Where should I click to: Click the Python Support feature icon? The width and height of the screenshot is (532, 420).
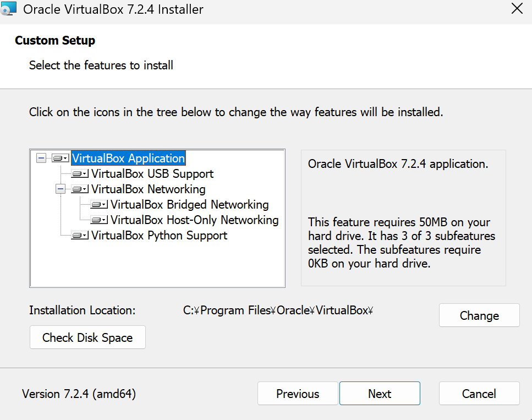tap(79, 236)
